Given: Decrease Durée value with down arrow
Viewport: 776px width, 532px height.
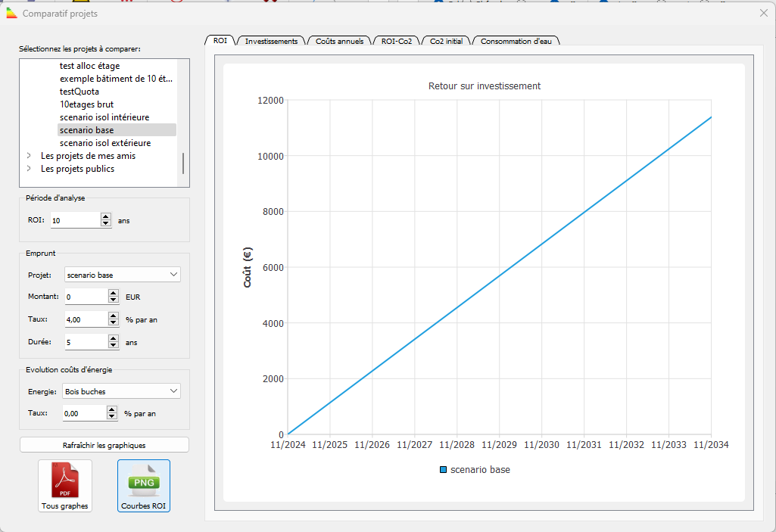Looking at the screenshot, I should coord(114,346).
